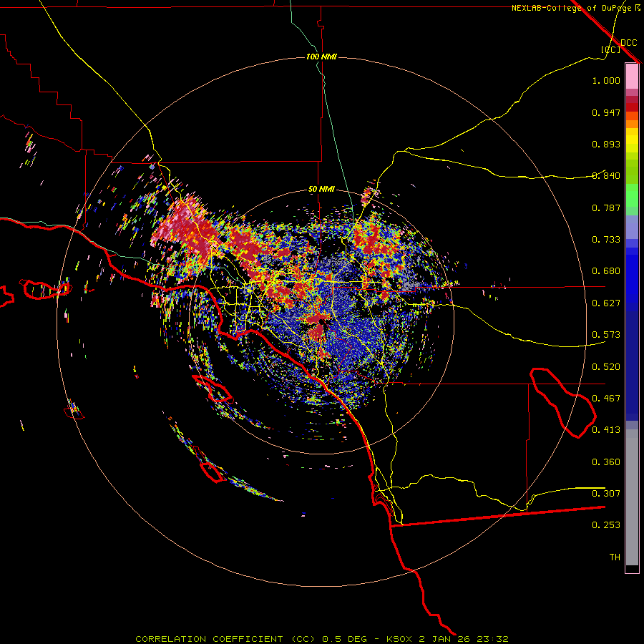Pick the periwinkle swatch near 0.733
This screenshot has width=644, height=644.
[x=632, y=228]
